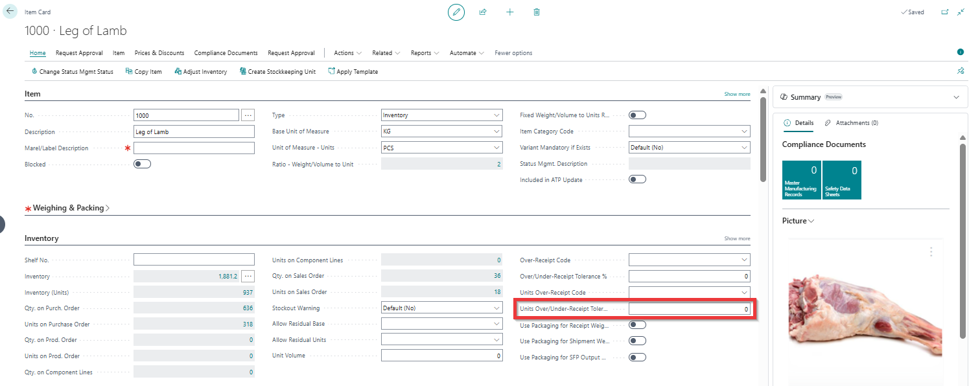Open the No. field ellipsis lookup
This screenshot has height=386, width=980.
click(x=248, y=115)
